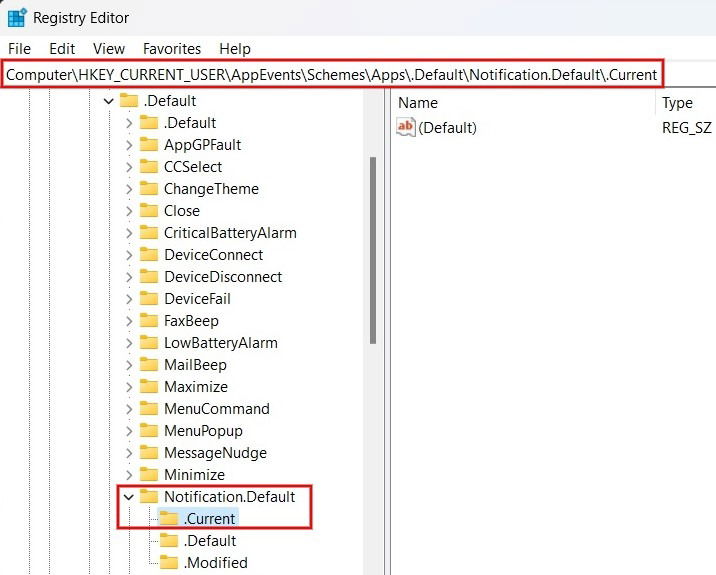The image size is (716, 575).
Task: Expand the CCSelect key
Action: point(129,167)
